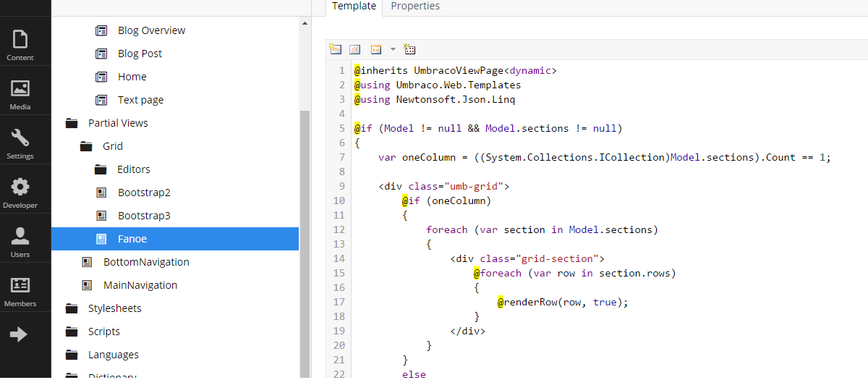Select Blog Overview in the tree
This screenshot has width=868, height=380.
pyautogui.click(x=151, y=30)
